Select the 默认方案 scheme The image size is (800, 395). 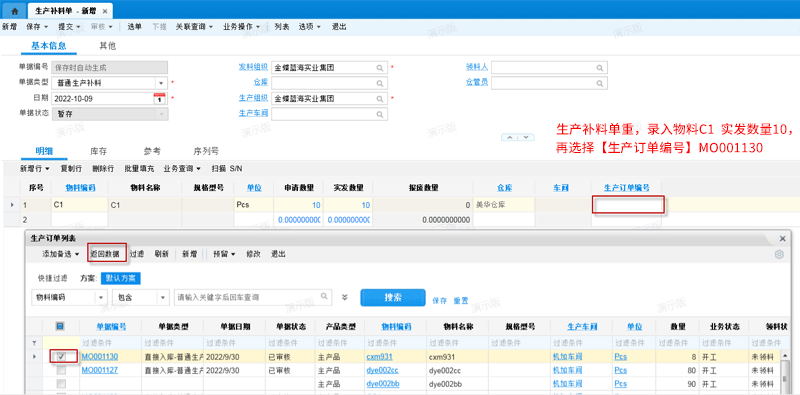coord(120,278)
